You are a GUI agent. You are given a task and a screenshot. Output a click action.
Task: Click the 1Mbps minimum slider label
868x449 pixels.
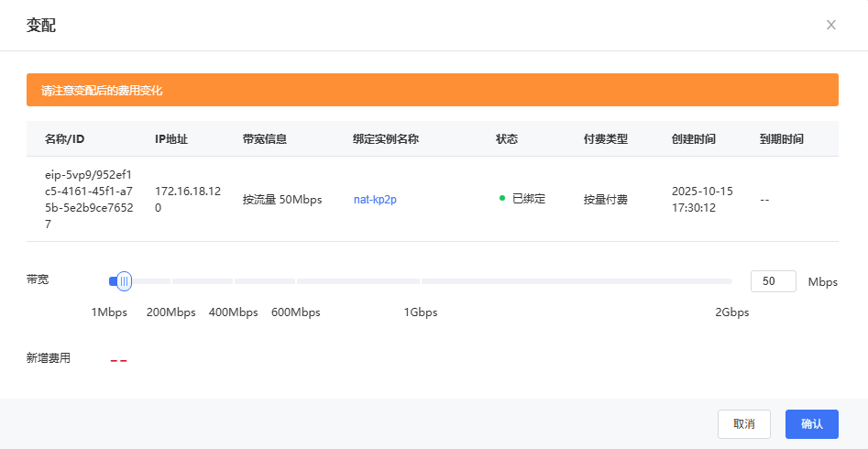(x=109, y=312)
